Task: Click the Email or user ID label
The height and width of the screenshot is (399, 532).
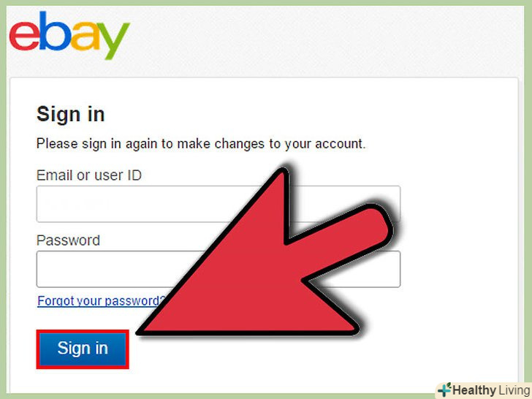Action: 89,175
